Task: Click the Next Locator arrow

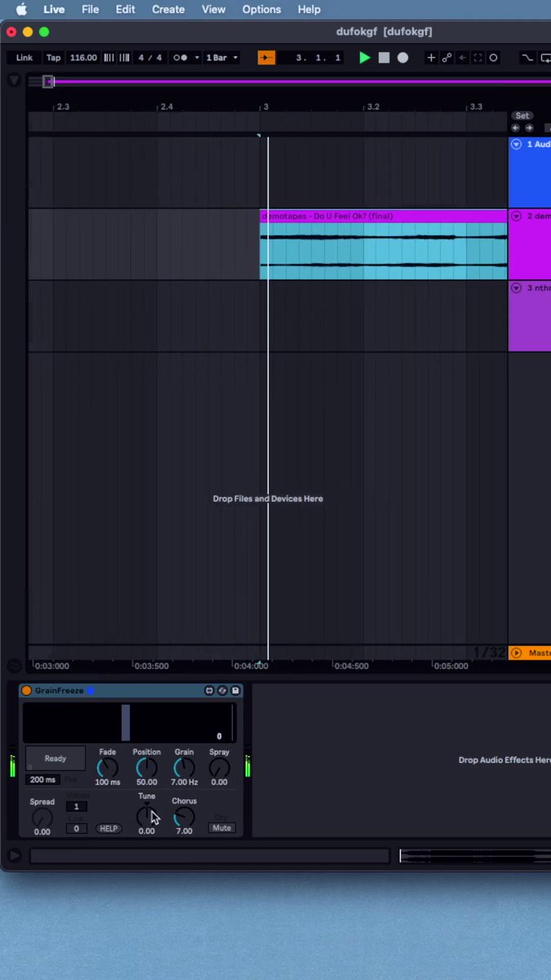Action: tap(529, 128)
